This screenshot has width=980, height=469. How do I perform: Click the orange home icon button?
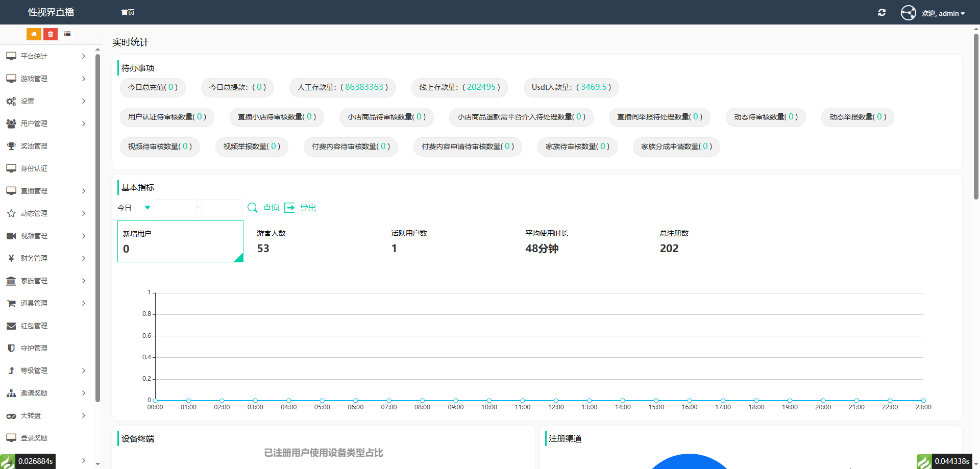(x=34, y=34)
